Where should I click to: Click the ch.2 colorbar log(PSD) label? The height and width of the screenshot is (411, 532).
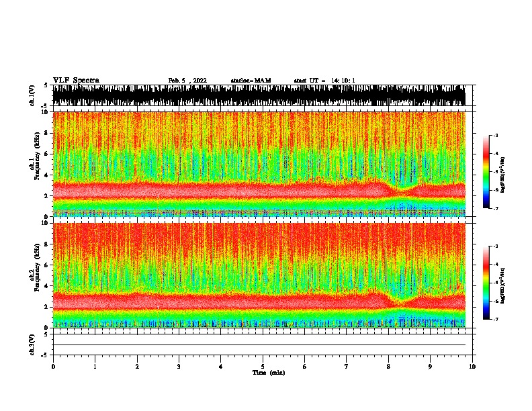[503, 285]
